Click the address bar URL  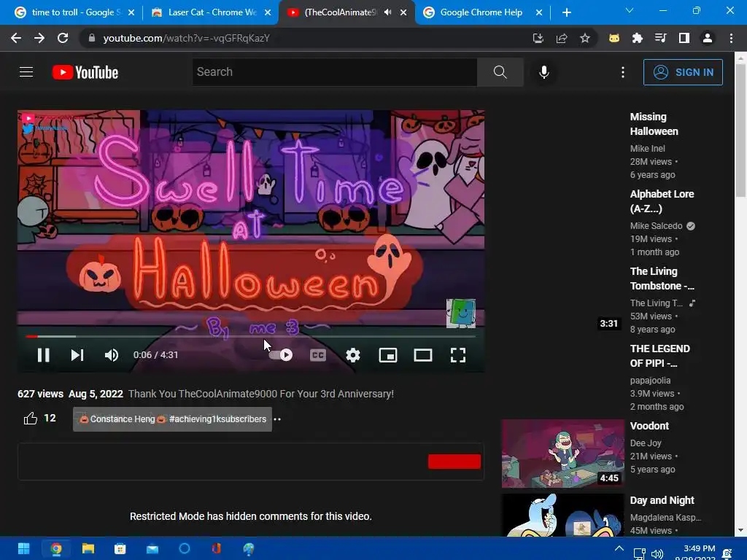pyautogui.click(x=186, y=38)
